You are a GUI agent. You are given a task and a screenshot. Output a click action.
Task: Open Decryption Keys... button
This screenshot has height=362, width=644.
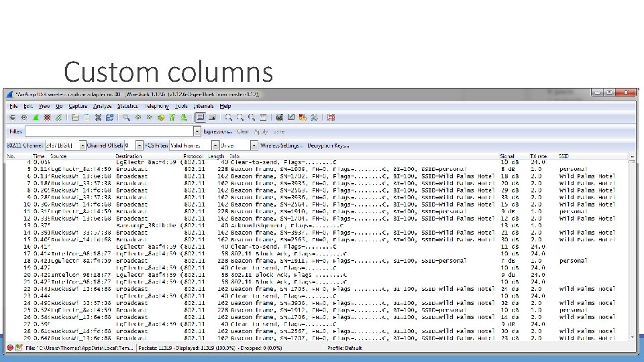pos(328,145)
